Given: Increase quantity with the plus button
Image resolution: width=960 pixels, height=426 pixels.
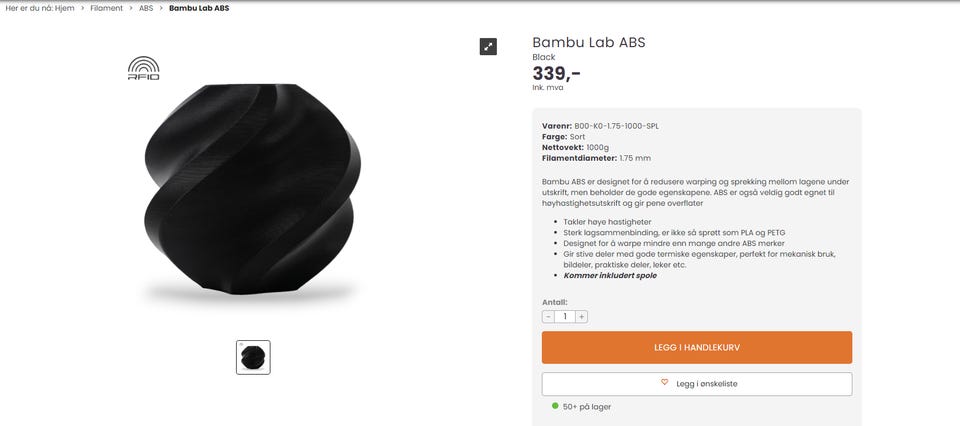Looking at the screenshot, I should (x=581, y=316).
